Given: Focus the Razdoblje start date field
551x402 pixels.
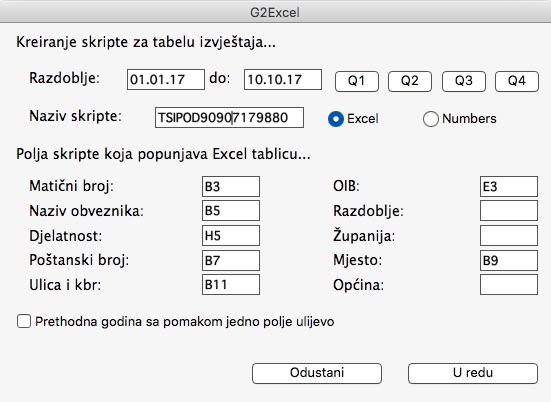Looking at the screenshot, I should tap(166, 79).
